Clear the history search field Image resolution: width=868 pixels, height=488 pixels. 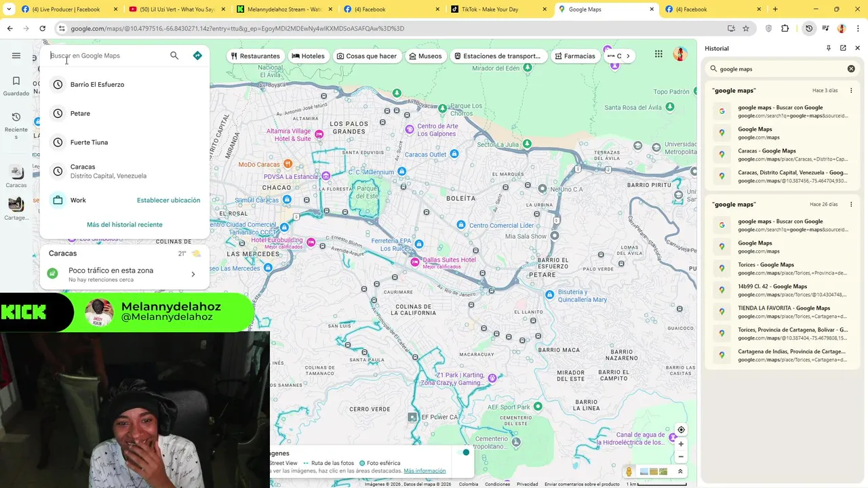[851, 68]
